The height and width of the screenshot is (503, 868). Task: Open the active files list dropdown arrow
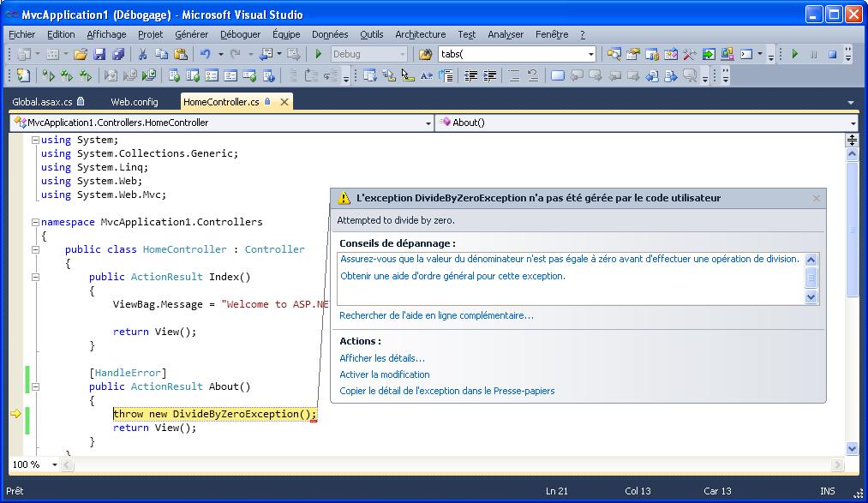(x=851, y=102)
